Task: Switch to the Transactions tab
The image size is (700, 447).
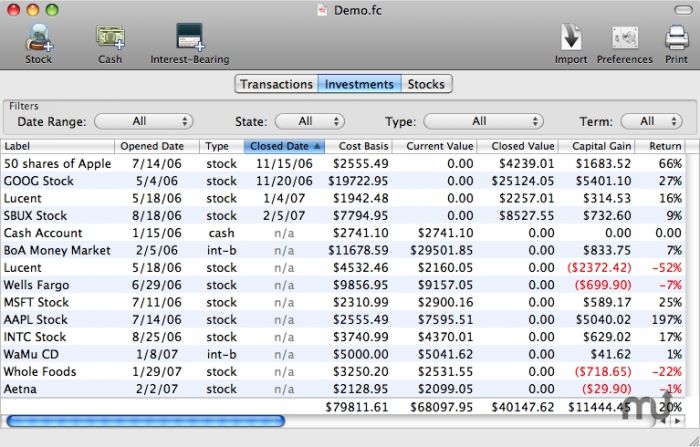Action: [276, 84]
